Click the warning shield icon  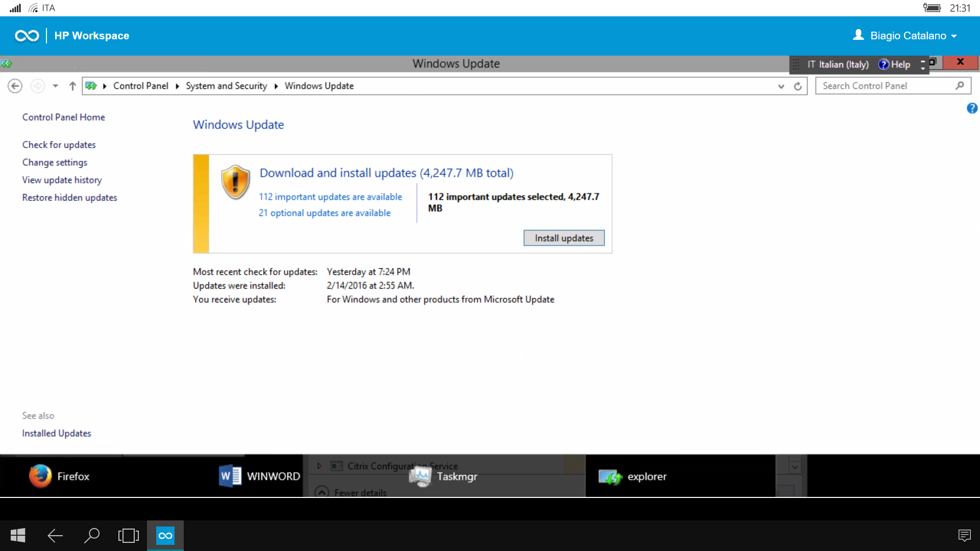[x=235, y=182]
